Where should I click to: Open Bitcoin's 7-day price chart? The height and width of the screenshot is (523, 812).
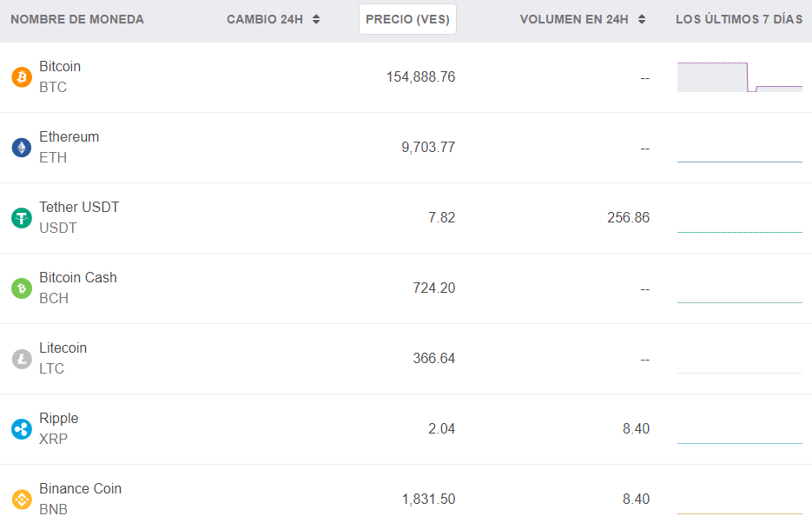pyautogui.click(x=739, y=77)
